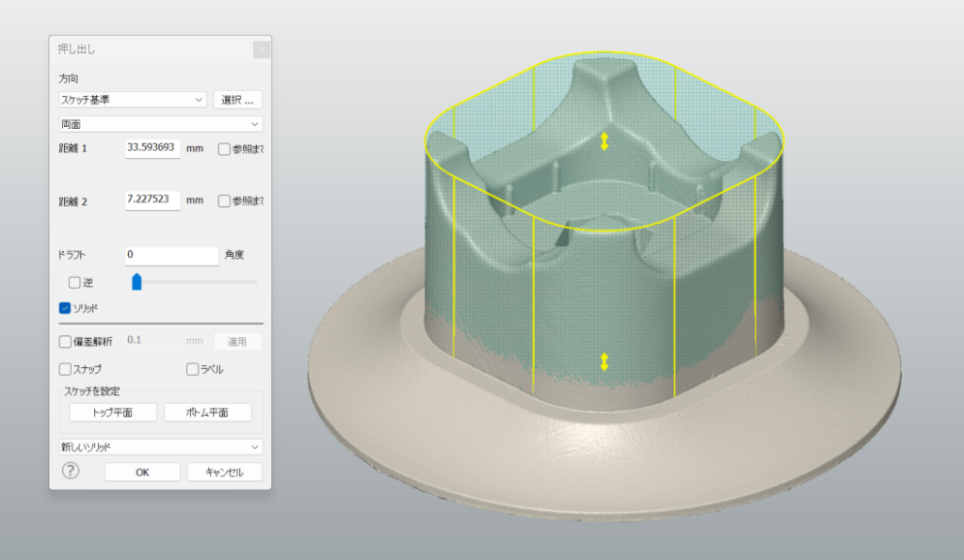Check 参照まで for 距離 1
Image resolution: width=964 pixels, height=560 pixels.
coord(224,149)
